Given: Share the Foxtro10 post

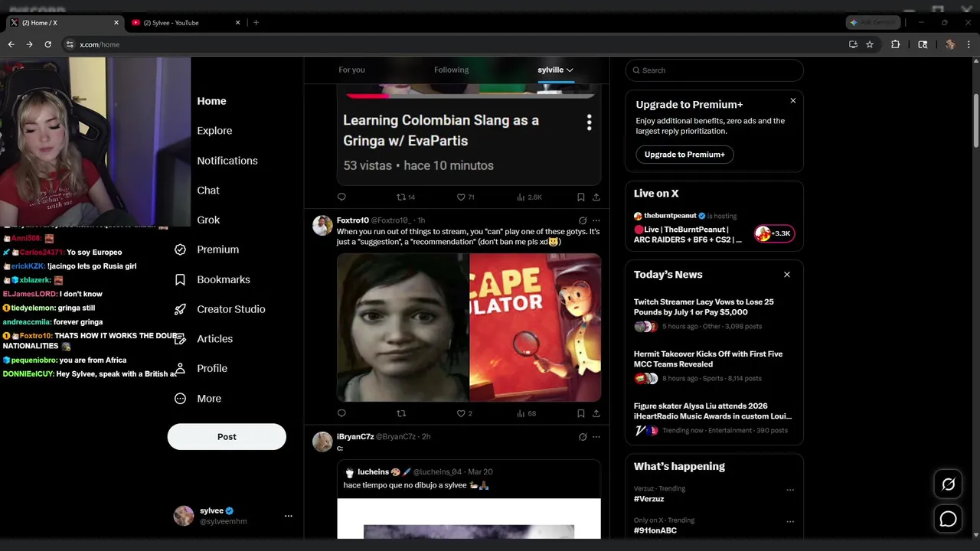Looking at the screenshot, I should pos(596,413).
